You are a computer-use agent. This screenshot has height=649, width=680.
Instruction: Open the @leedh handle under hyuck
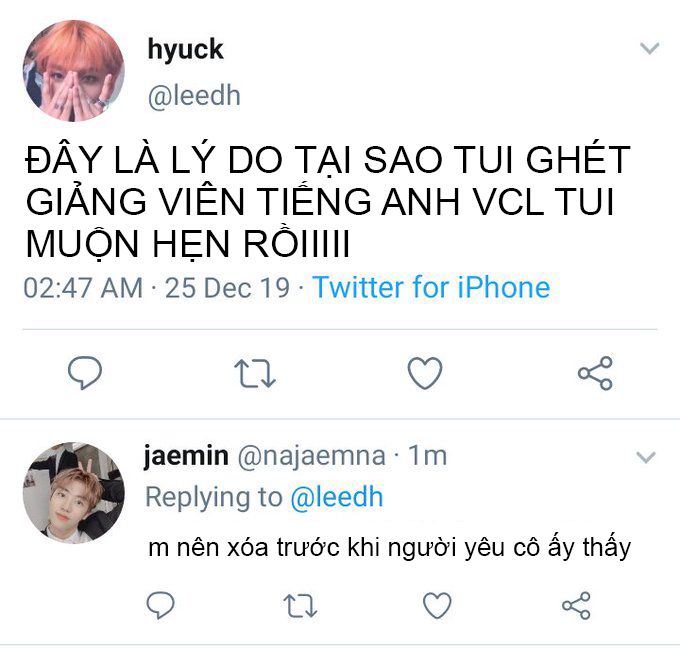(x=194, y=96)
